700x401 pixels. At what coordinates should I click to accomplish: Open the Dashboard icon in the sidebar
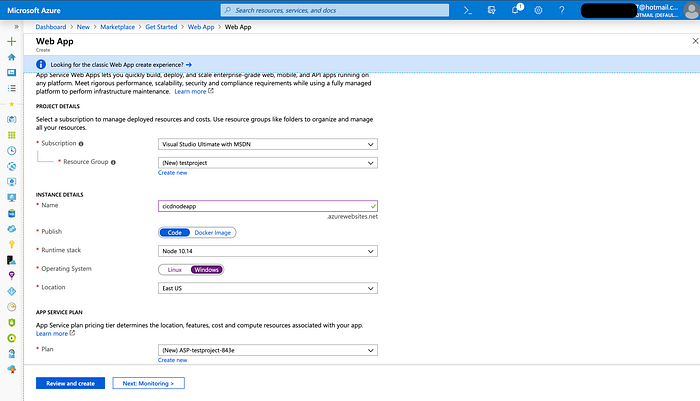point(12,72)
